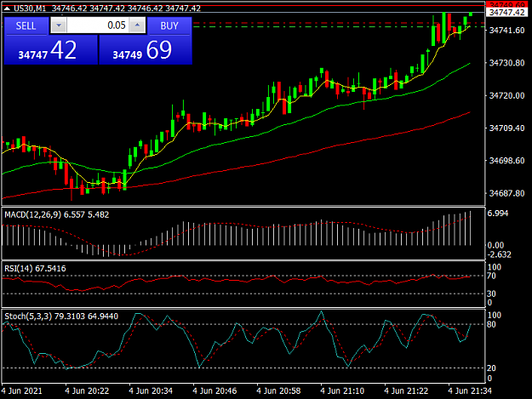
Task: Click the 30 level on RSI scale
Action: coord(492,294)
